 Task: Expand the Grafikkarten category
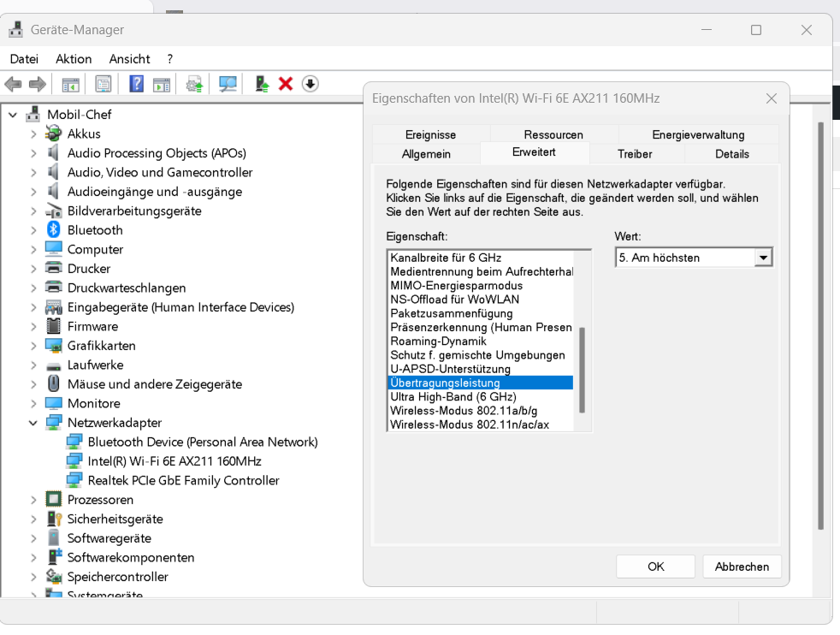pyautogui.click(x=33, y=346)
